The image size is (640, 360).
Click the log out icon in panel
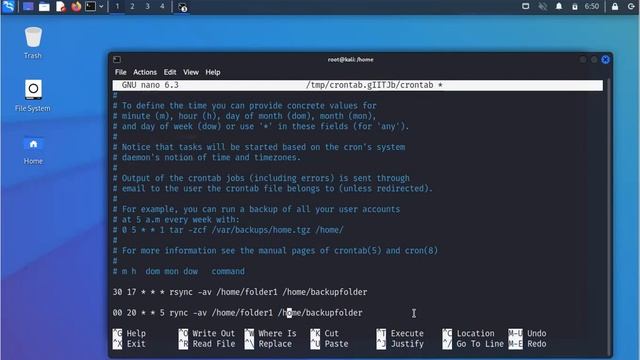631,7
